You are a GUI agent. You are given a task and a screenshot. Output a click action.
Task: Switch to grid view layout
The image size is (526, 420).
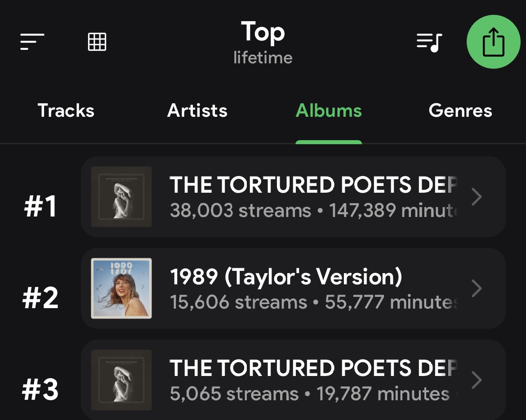click(97, 42)
